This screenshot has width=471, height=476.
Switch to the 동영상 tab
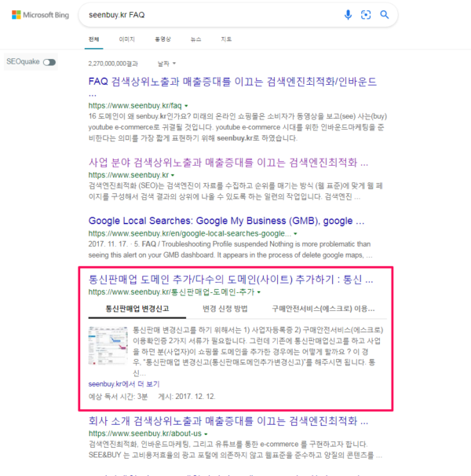click(163, 39)
